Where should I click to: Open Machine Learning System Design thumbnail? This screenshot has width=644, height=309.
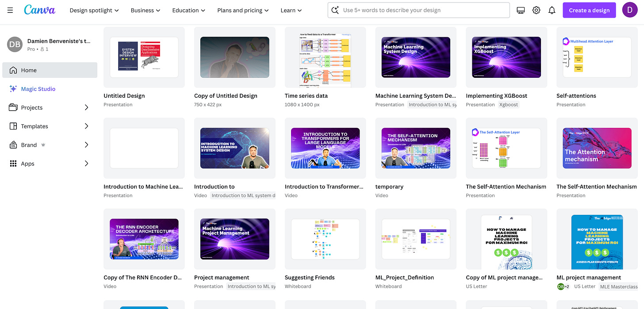pyautogui.click(x=416, y=57)
